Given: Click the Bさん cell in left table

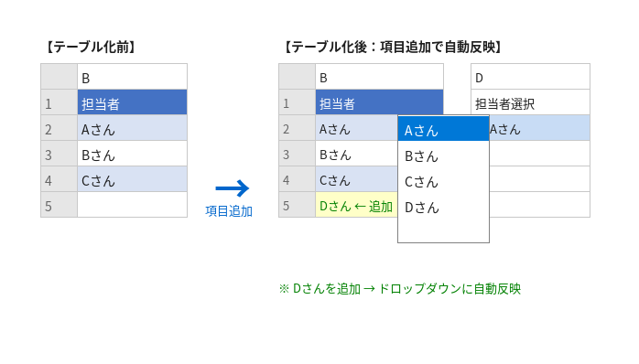Looking at the screenshot, I should click(x=132, y=154).
